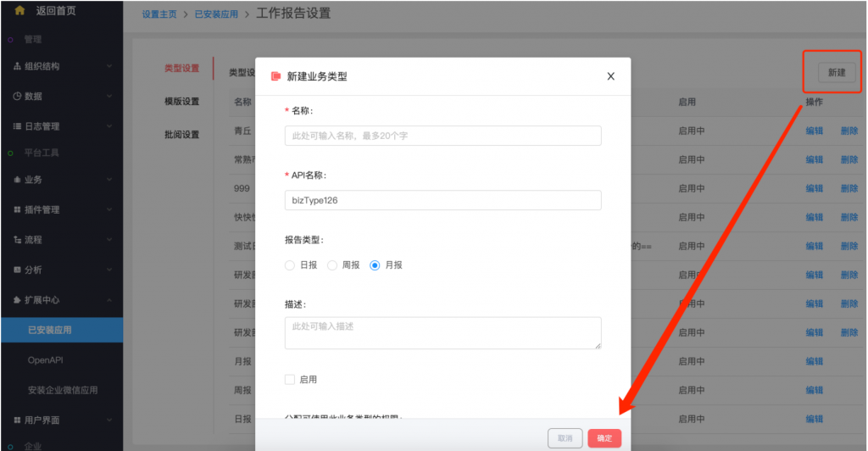This screenshot has height=451, width=868.
Task: Select the 周报 report type option
Action: (332, 265)
